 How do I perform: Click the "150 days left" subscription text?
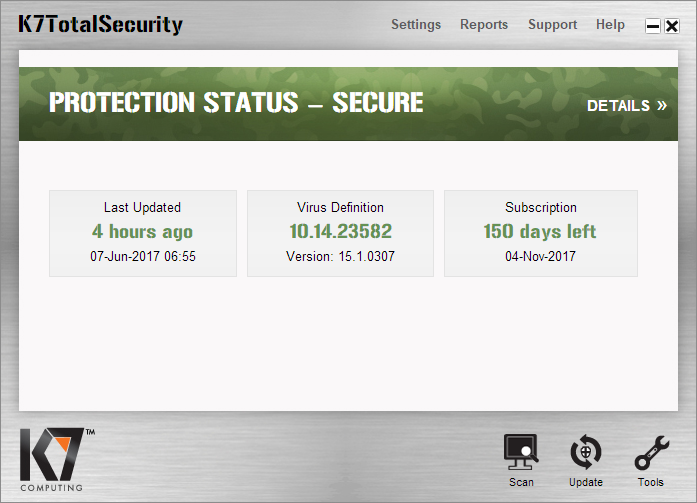[540, 232]
